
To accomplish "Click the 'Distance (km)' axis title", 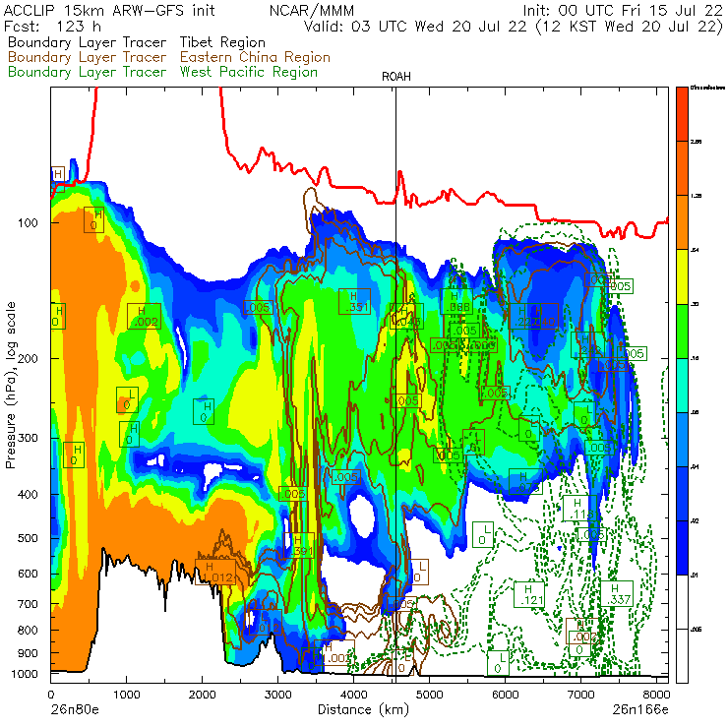I will pyautogui.click(x=363, y=709).
